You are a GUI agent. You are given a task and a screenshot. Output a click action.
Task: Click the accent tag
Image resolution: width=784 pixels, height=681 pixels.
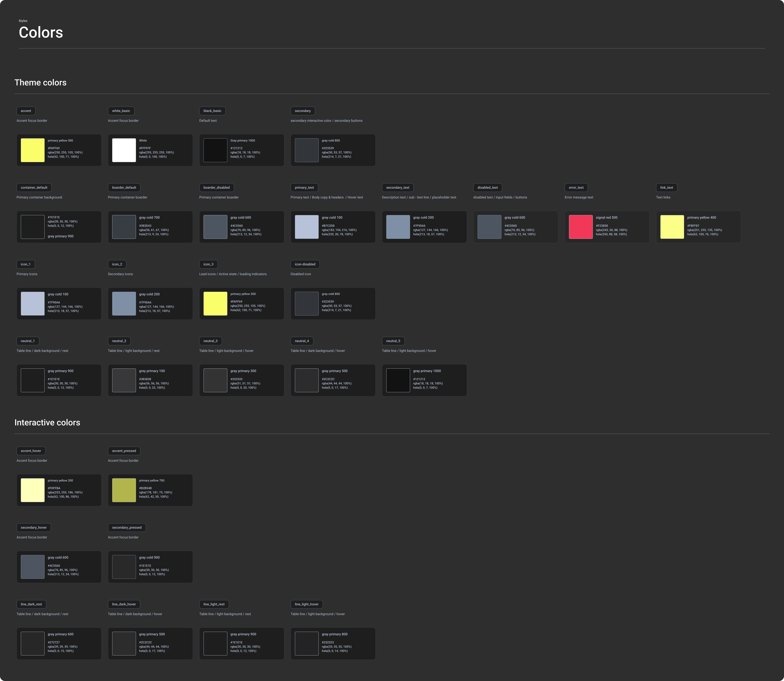click(x=26, y=111)
